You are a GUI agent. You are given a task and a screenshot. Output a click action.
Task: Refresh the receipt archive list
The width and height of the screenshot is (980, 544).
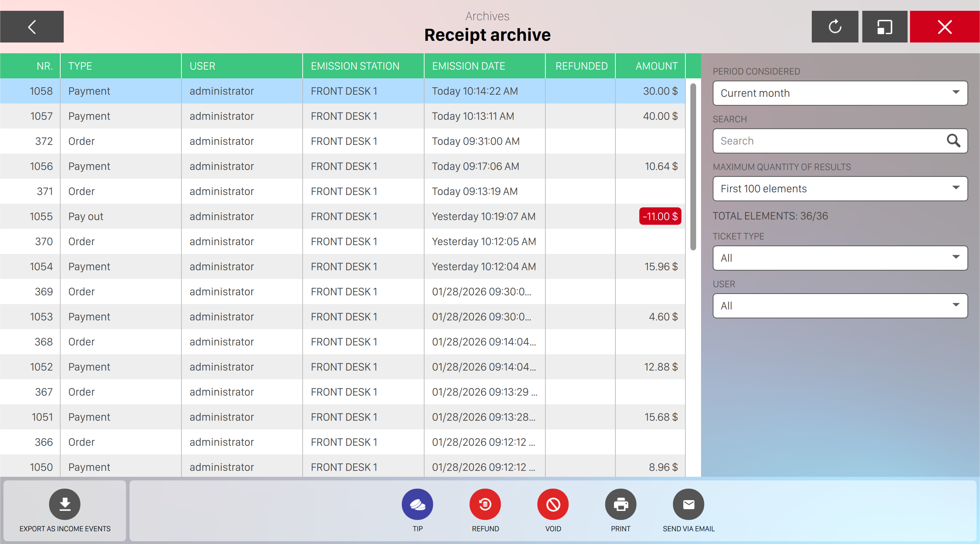click(835, 26)
